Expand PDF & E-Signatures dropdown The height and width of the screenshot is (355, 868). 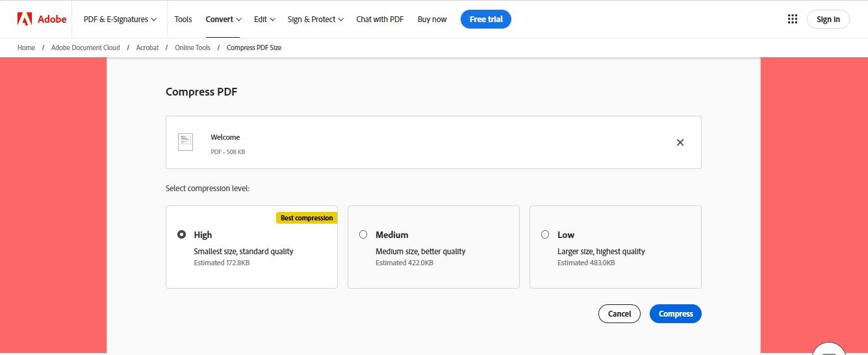pyautogui.click(x=120, y=19)
